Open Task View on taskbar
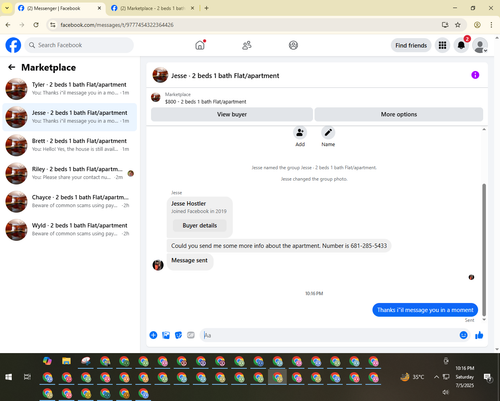Image resolution: width=500 pixels, height=401 pixels. point(27,377)
